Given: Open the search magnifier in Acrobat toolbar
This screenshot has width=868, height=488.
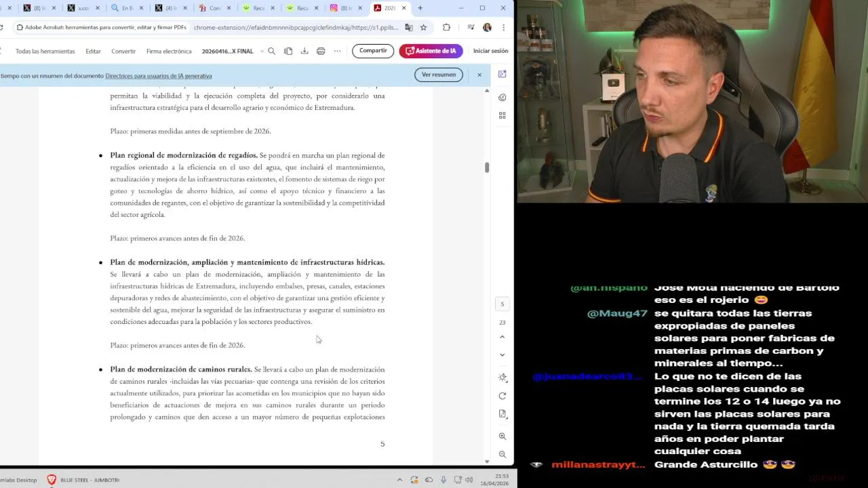Looking at the screenshot, I should [x=272, y=51].
